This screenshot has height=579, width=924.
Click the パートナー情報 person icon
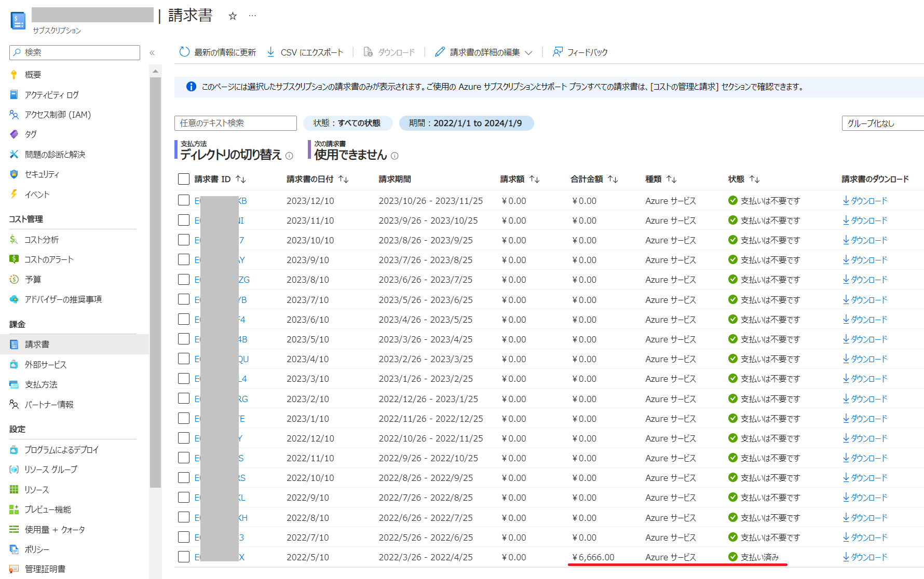[14, 404]
